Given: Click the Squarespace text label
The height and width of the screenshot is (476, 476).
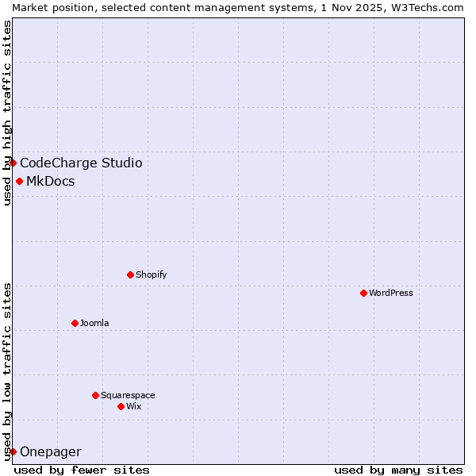Looking at the screenshot, I should point(128,395).
